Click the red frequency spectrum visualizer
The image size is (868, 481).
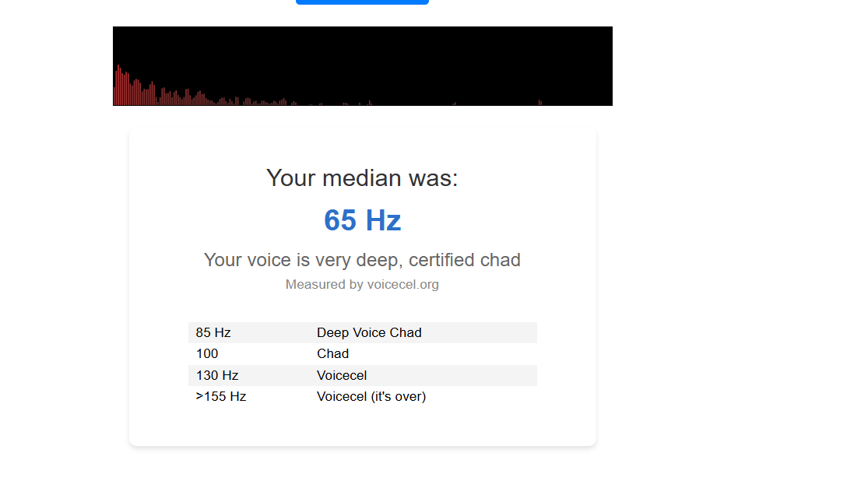363,66
